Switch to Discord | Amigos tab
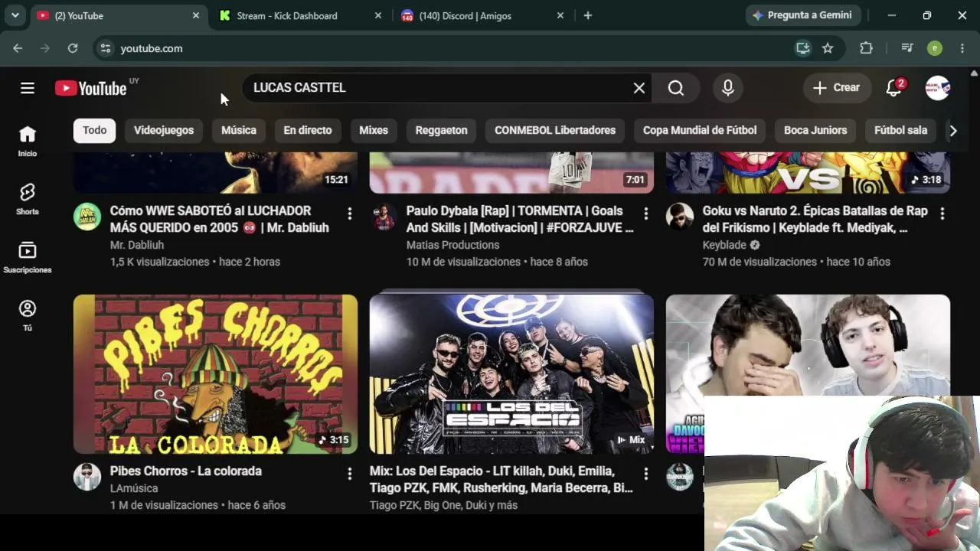 pos(483,15)
